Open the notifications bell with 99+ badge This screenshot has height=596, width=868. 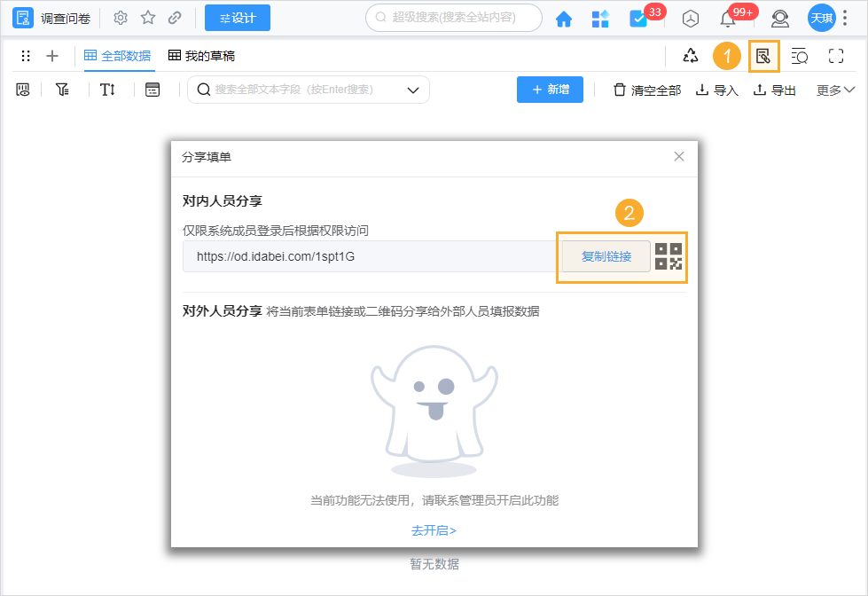pyautogui.click(x=726, y=18)
